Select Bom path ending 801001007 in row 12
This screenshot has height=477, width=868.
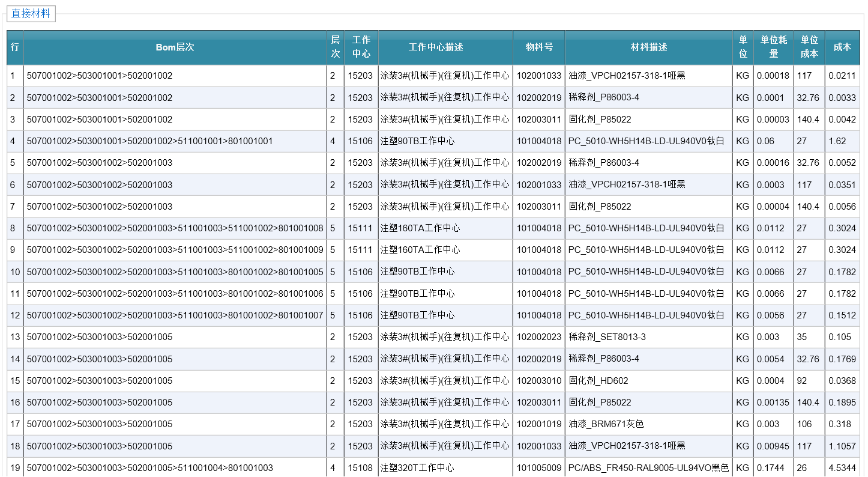[175, 315]
